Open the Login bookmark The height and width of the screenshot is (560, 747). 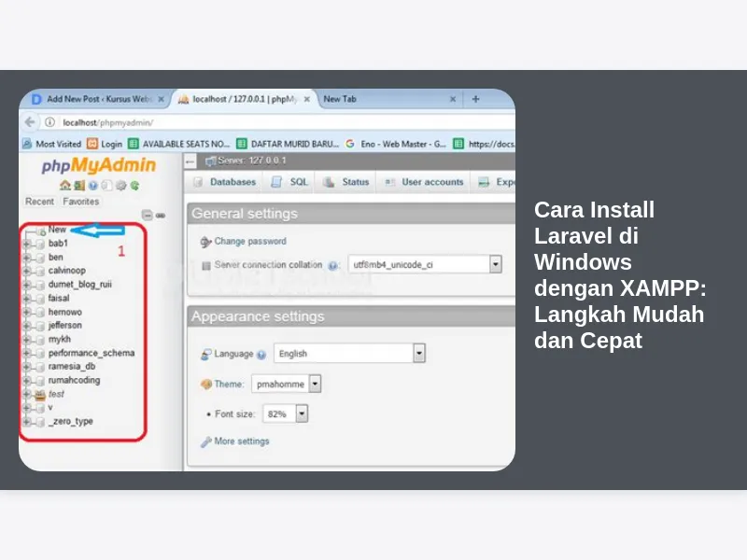(105, 144)
